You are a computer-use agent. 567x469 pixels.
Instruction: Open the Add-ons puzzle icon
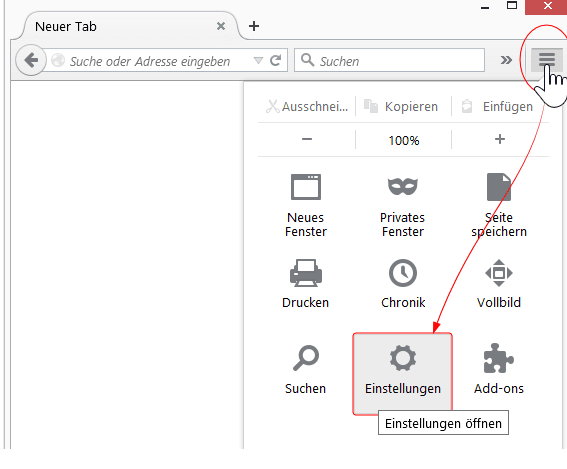pyautogui.click(x=499, y=369)
